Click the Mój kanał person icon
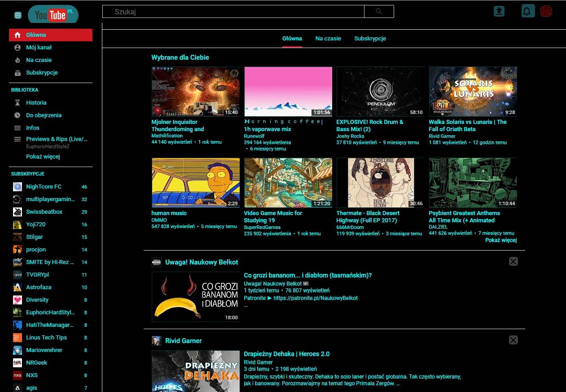Viewport: 566px width, 392px height. (x=18, y=48)
